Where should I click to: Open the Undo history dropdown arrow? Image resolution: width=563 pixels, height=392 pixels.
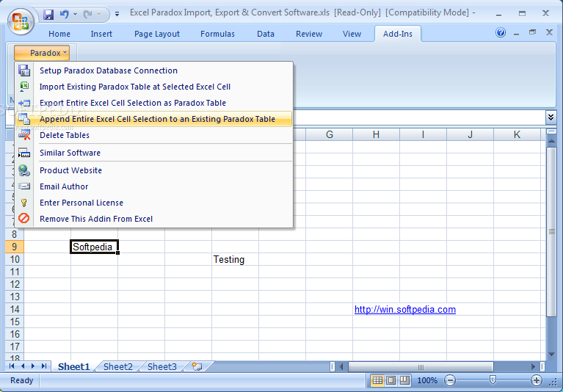(75, 15)
